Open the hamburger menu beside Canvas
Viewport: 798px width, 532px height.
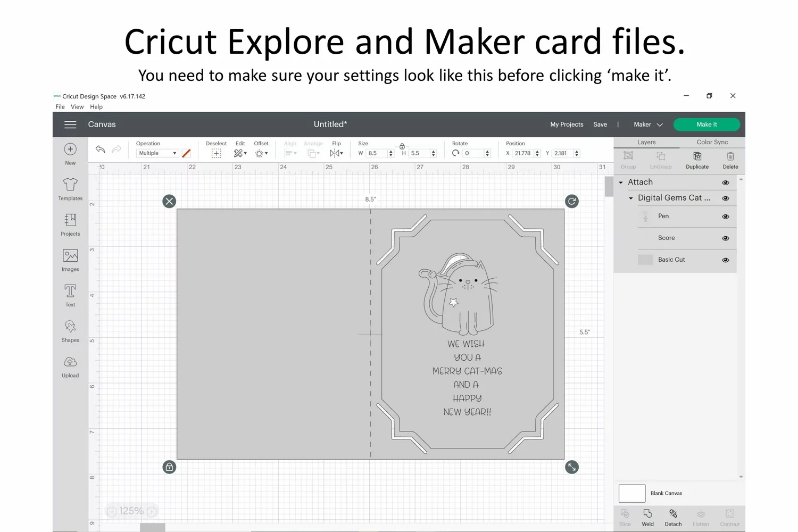pyautogui.click(x=70, y=124)
